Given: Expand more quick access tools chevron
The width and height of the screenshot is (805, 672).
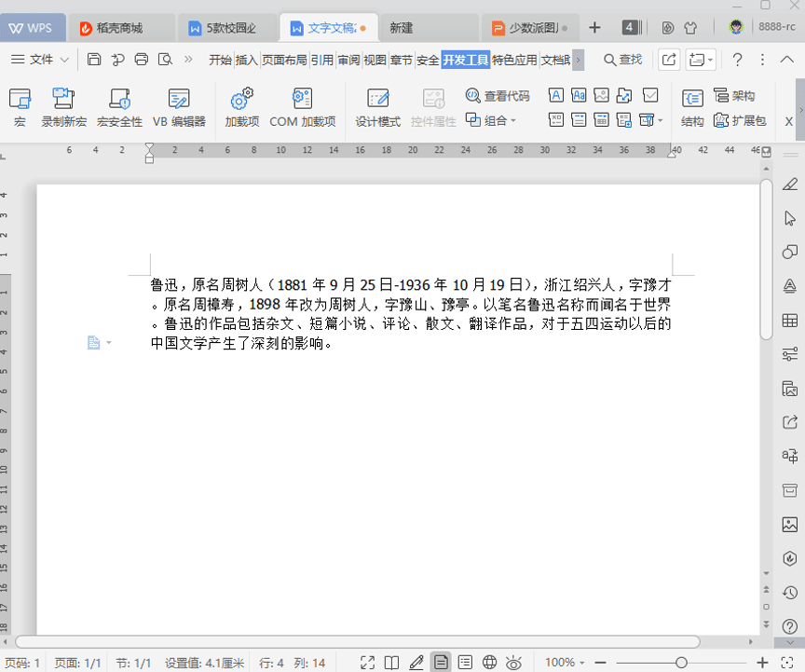Looking at the screenshot, I should tap(188, 59).
